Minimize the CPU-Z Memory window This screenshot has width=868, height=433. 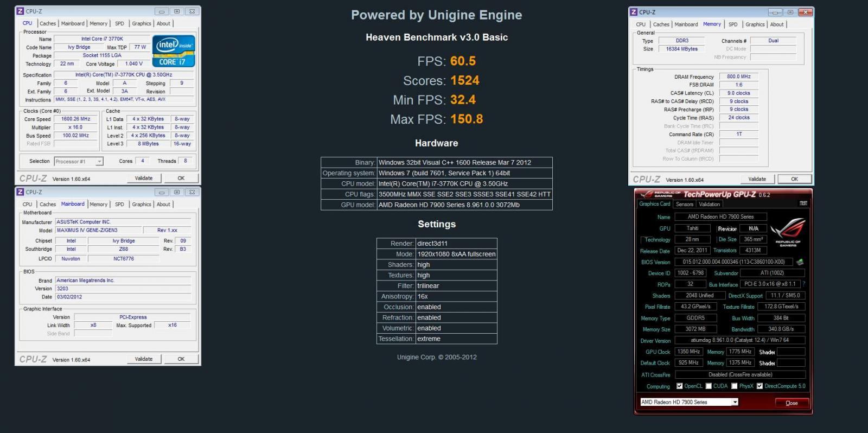[776, 12]
